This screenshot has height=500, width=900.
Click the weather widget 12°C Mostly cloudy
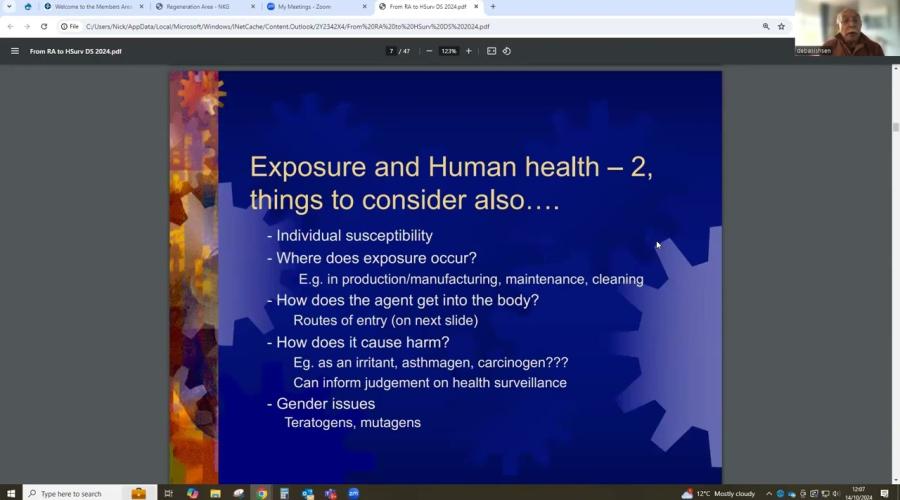coord(718,493)
